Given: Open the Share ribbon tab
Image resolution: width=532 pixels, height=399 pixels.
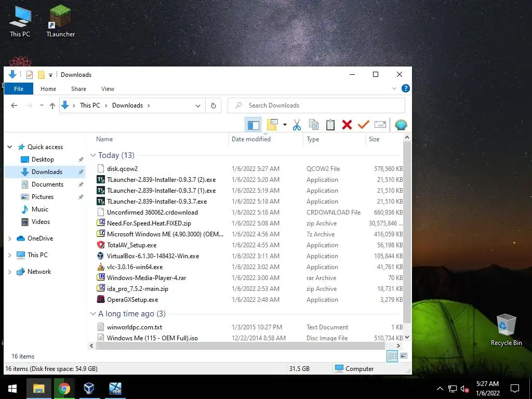Looking at the screenshot, I should 78,89.
